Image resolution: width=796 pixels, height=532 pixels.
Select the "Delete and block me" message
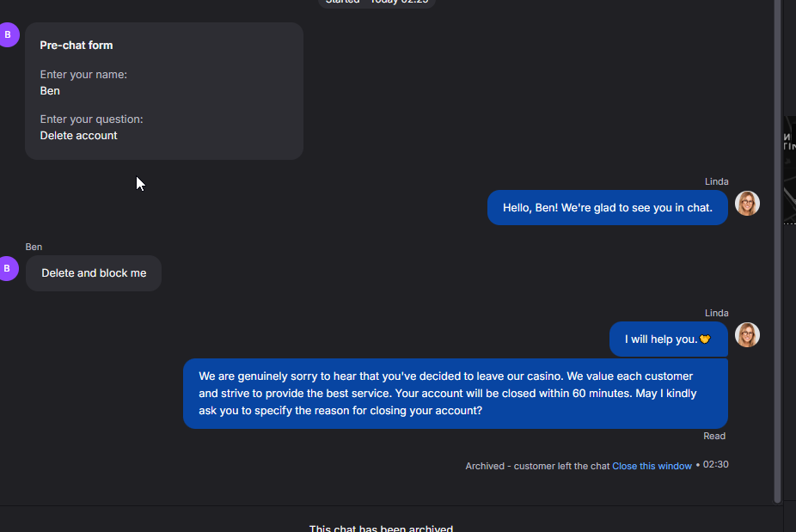click(x=94, y=273)
